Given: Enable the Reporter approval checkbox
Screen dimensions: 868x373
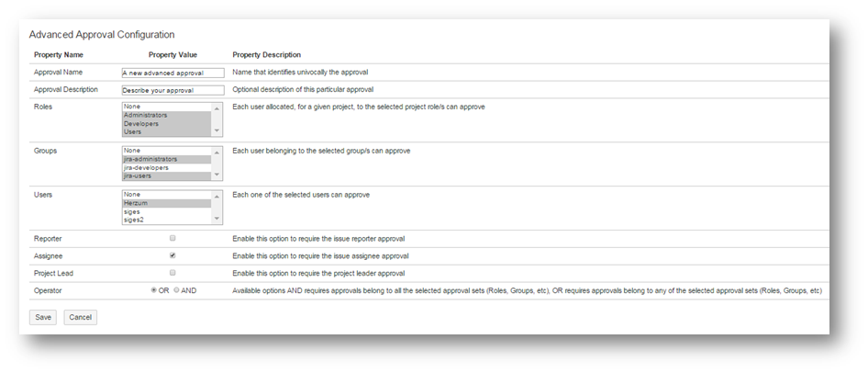Looking at the screenshot, I should [x=172, y=238].
